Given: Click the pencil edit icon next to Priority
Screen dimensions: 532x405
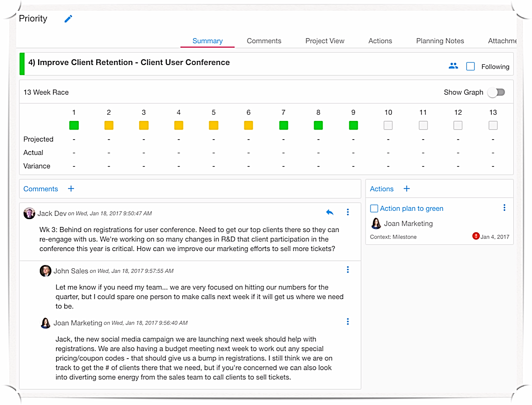Looking at the screenshot, I should coord(68,19).
